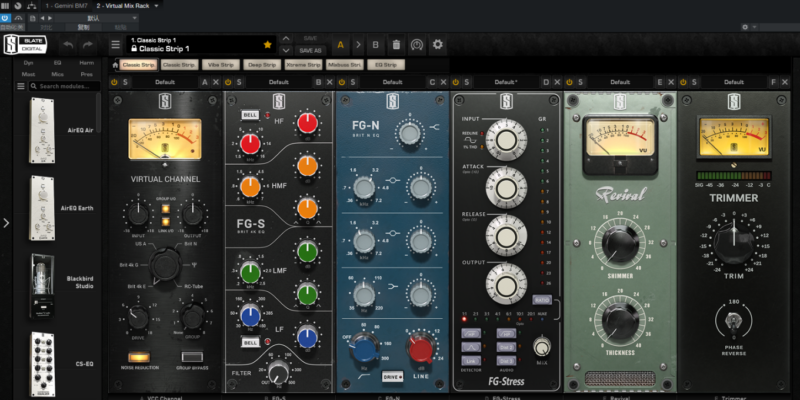Click the dial icon next to the trash
This screenshot has width=800, height=400.
pos(417,45)
